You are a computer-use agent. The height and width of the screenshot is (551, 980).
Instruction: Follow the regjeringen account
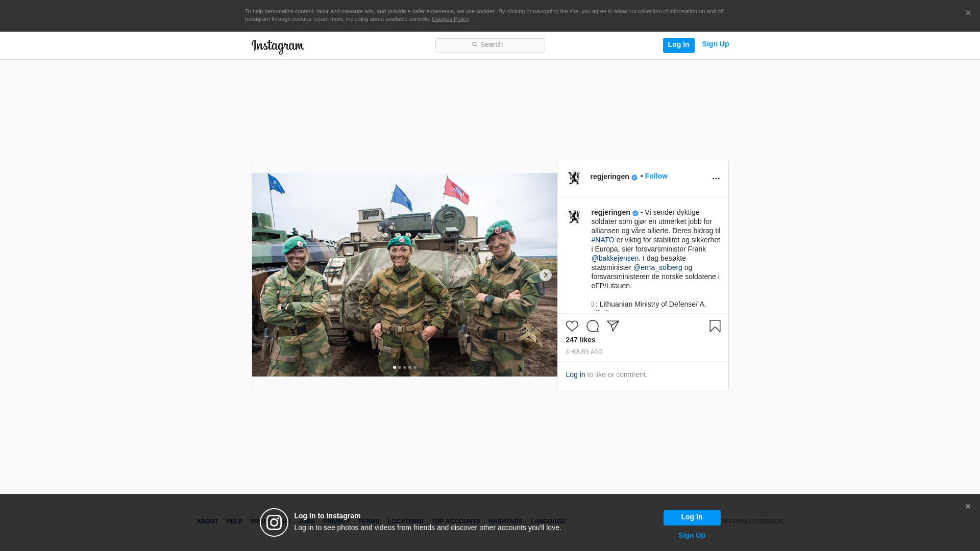656,176
